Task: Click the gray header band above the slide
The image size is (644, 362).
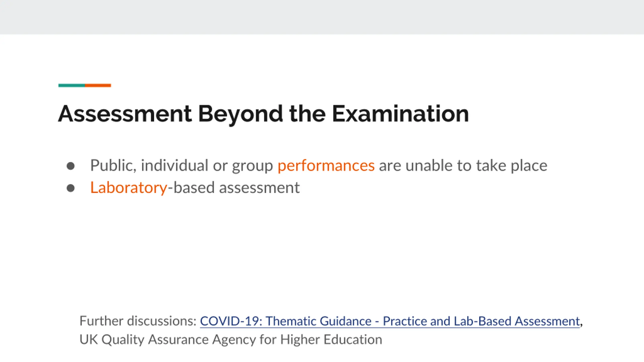Action: (322, 17)
